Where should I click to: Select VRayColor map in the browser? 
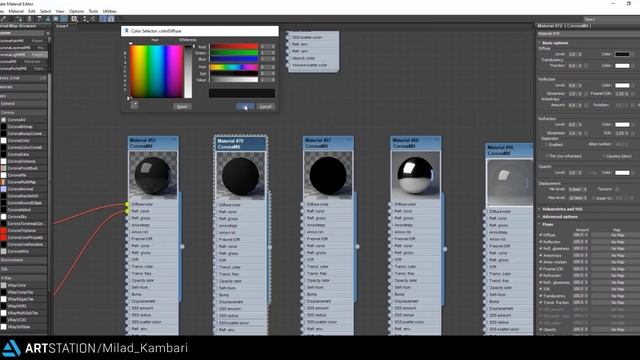(x=24, y=285)
